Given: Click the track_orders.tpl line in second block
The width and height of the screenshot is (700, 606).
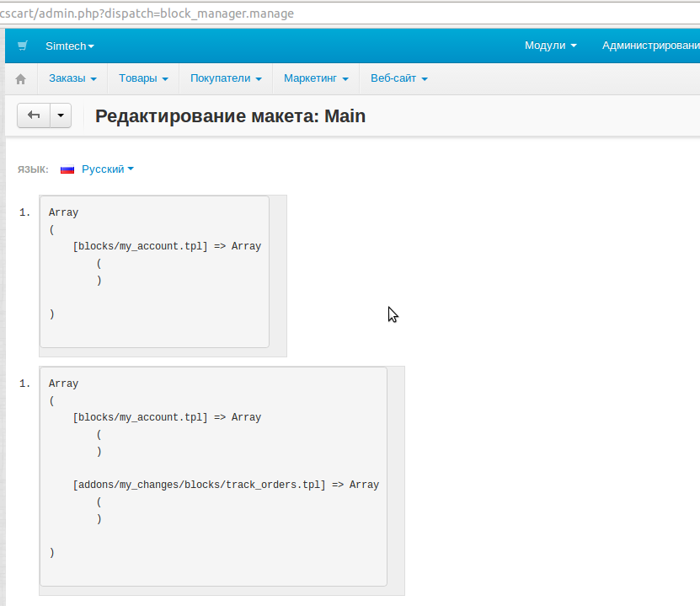Looking at the screenshot, I should (226, 485).
